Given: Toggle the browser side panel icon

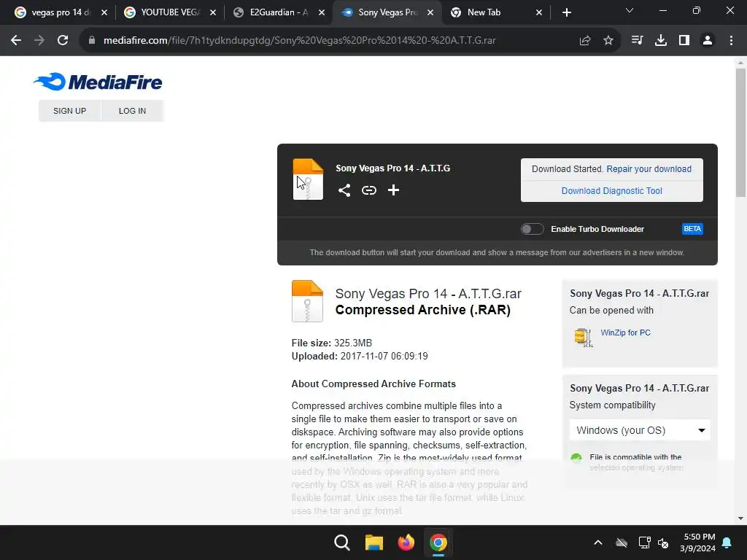Looking at the screenshot, I should [684, 41].
